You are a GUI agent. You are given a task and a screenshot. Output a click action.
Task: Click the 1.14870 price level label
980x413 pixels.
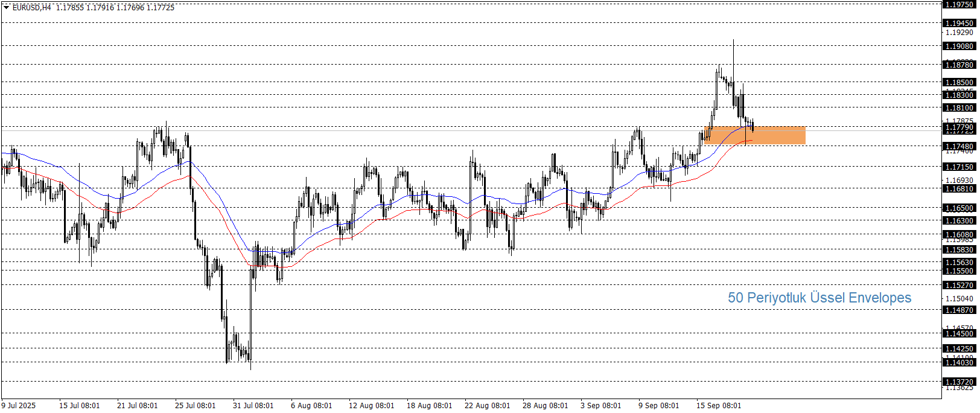click(x=959, y=310)
